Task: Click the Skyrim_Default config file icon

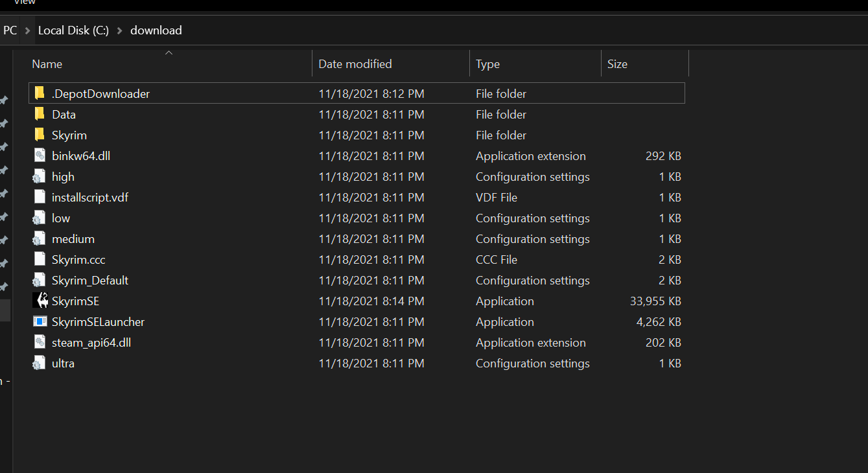Action: (x=40, y=280)
